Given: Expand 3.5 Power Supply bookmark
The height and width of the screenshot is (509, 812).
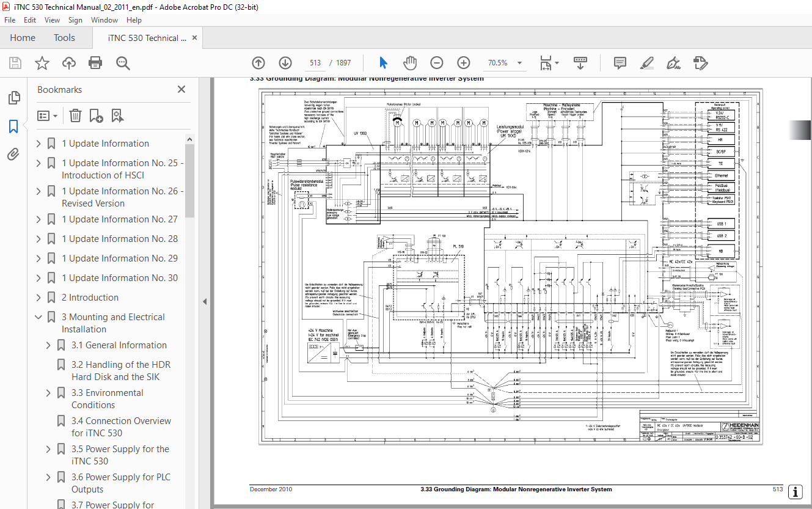Looking at the screenshot, I should point(48,449).
